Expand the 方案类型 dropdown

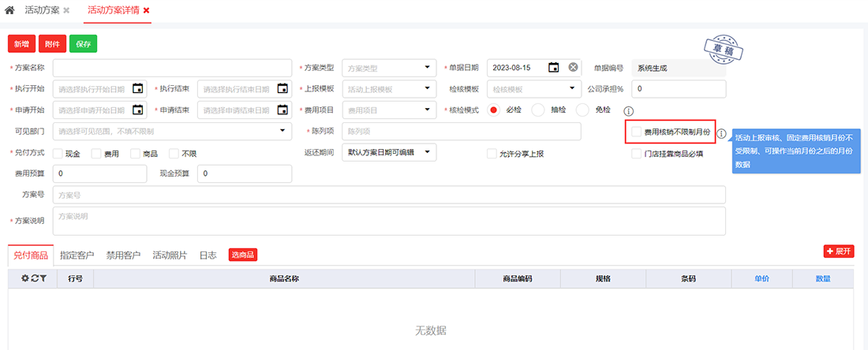(x=427, y=68)
